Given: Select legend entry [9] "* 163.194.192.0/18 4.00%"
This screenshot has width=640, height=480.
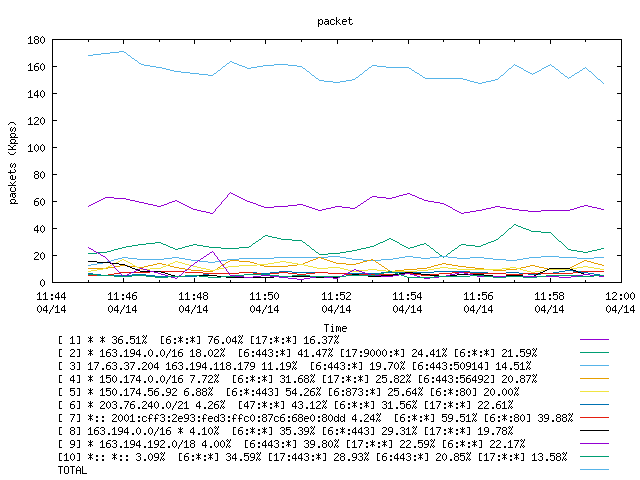Looking at the screenshot, I should [x=291, y=444].
